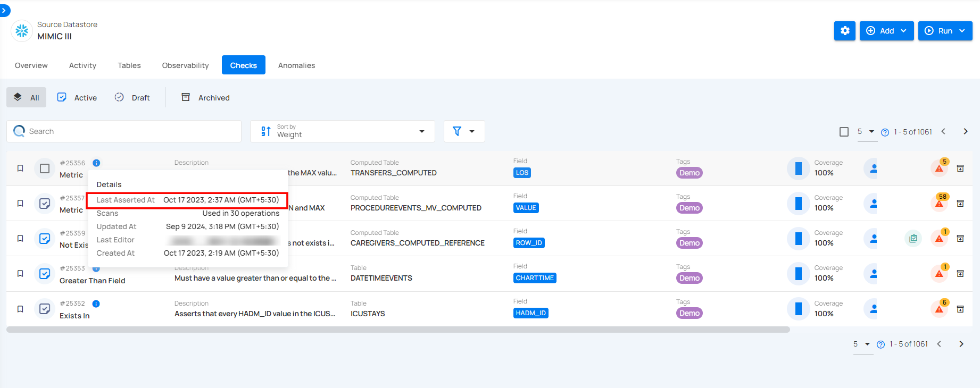Open the Run dropdown button
Image resolution: width=980 pixels, height=388 pixels.
pos(945,31)
